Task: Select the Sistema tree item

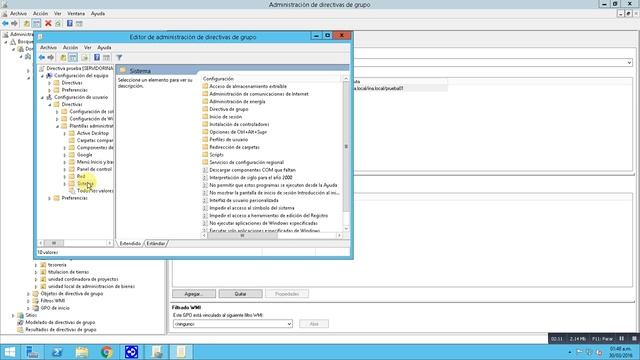Action: [85, 184]
